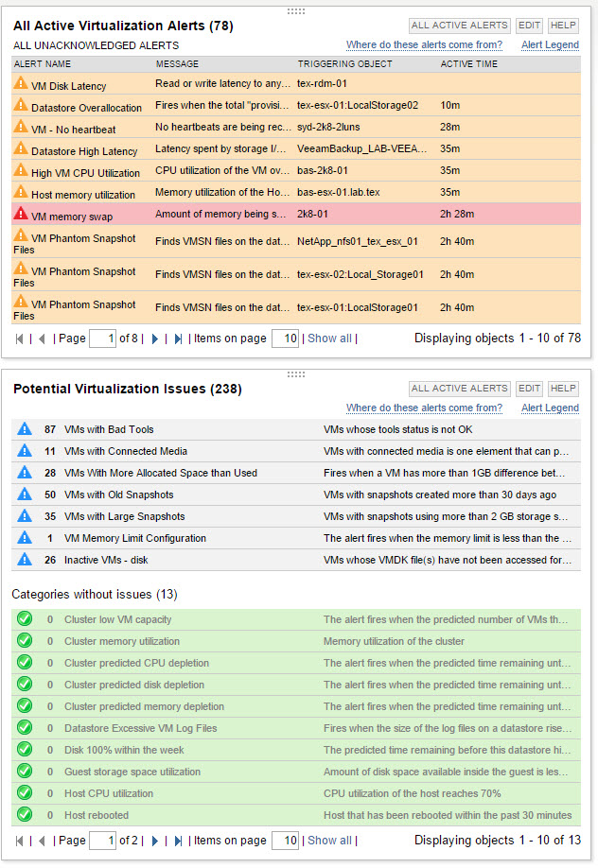Image resolution: width=598 pixels, height=868 pixels.
Task: Jump to last page in the Categories without issues pager
Action: 178,841
